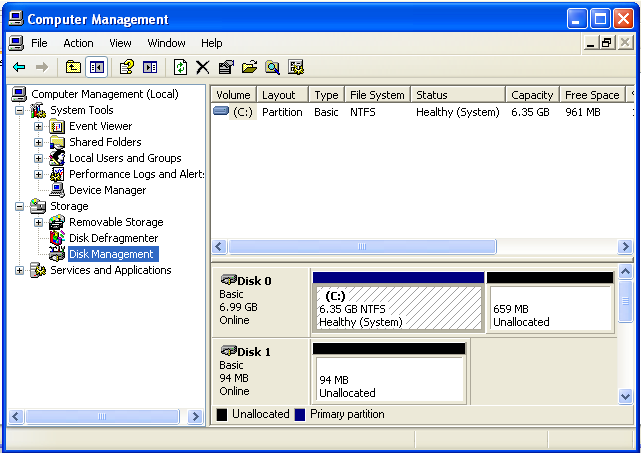Click the Refresh toolbar icon

pos(180,67)
